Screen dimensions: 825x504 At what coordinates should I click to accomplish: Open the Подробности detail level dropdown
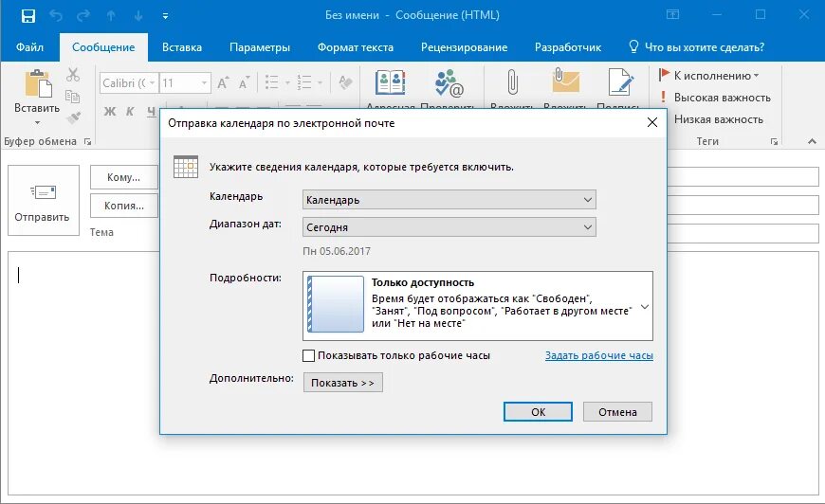(478, 306)
